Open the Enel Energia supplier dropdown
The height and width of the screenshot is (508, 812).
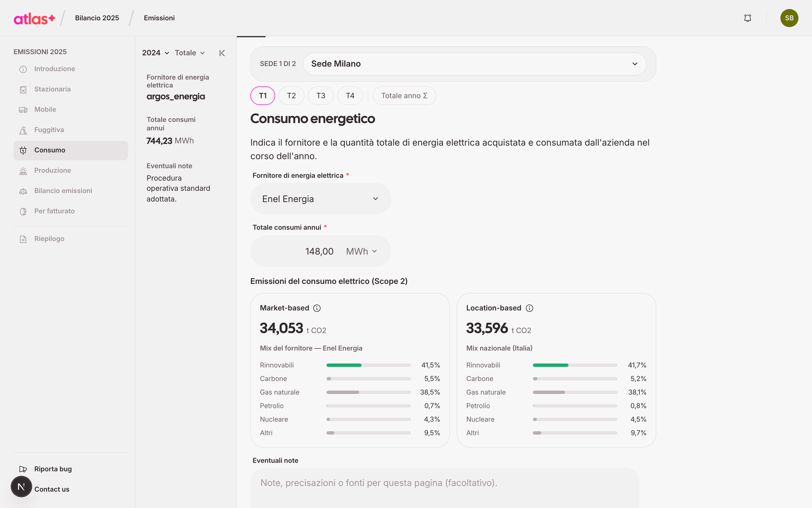pyautogui.click(x=321, y=199)
